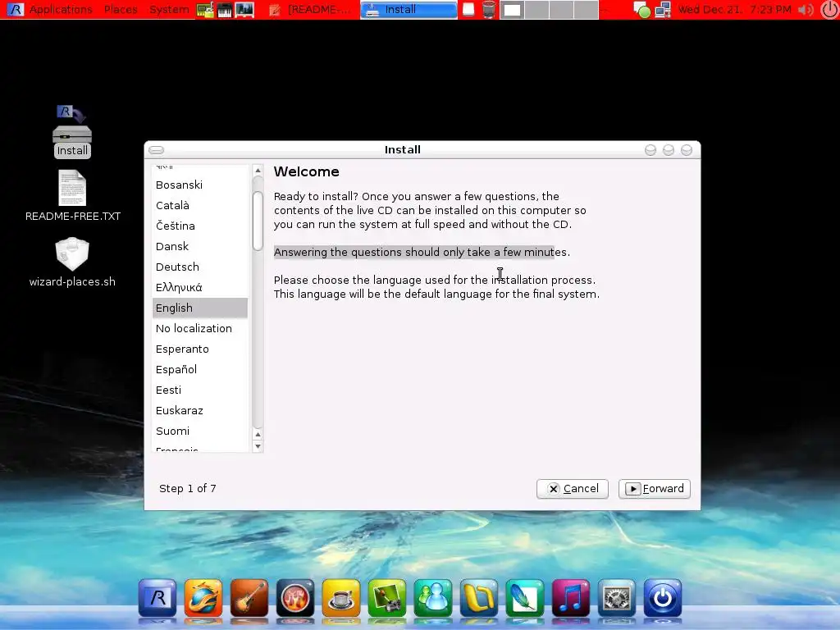This screenshot has width=840, height=630.
Task: Select Čeština language
Action: pos(200,226)
